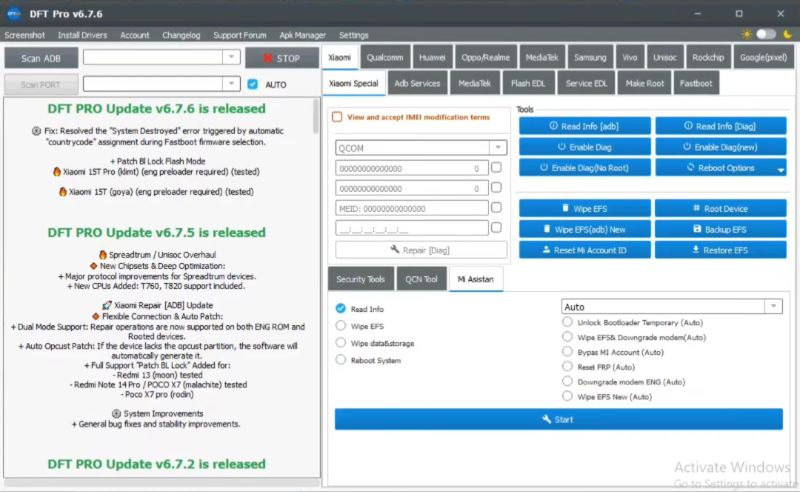Image resolution: width=800 pixels, height=492 pixels.
Task: Select the Read Info radio button
Action: pyautogui.click(x=340, y=308)
